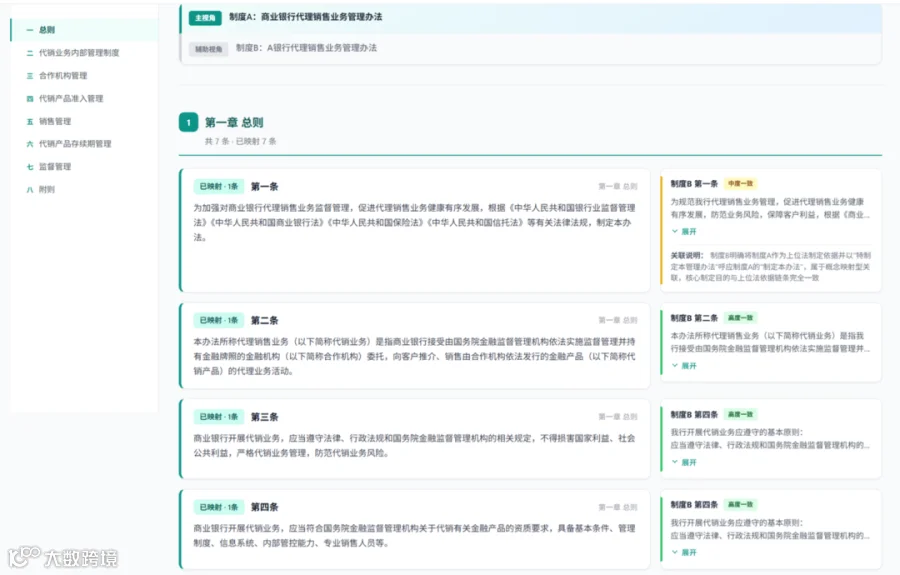Open the 第三条 article card heading
The image size is (900, 575).
(265, 417)
